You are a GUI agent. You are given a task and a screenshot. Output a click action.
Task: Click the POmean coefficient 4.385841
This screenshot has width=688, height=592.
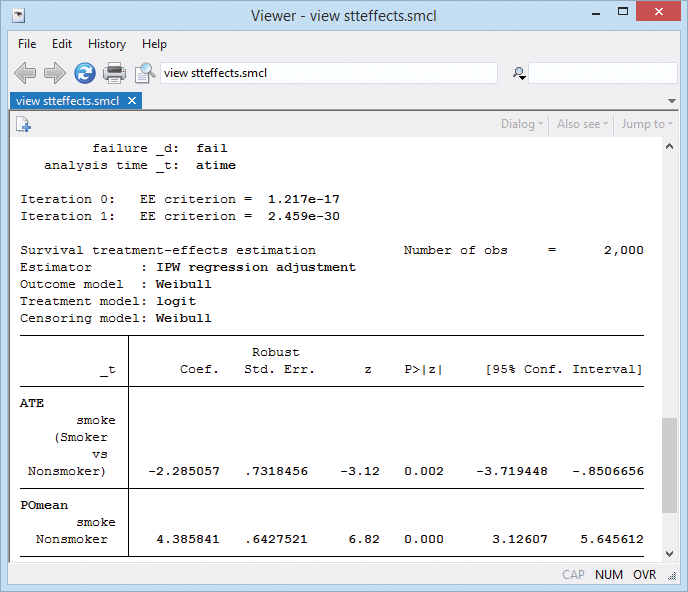pos(188,539)
